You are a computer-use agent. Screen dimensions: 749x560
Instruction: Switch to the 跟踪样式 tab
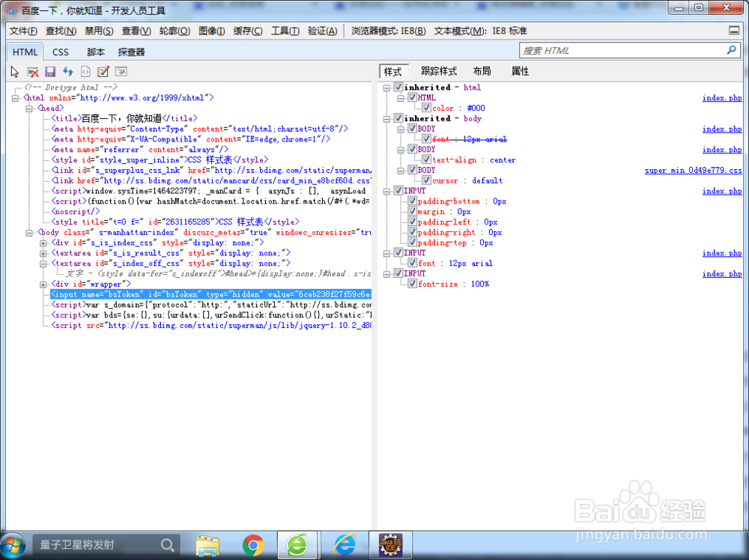point(438,71)
